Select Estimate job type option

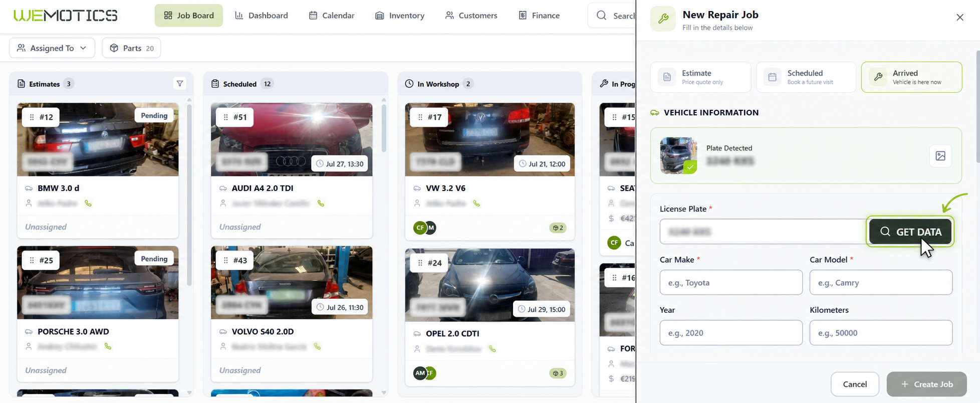click(x=700, y=77)
